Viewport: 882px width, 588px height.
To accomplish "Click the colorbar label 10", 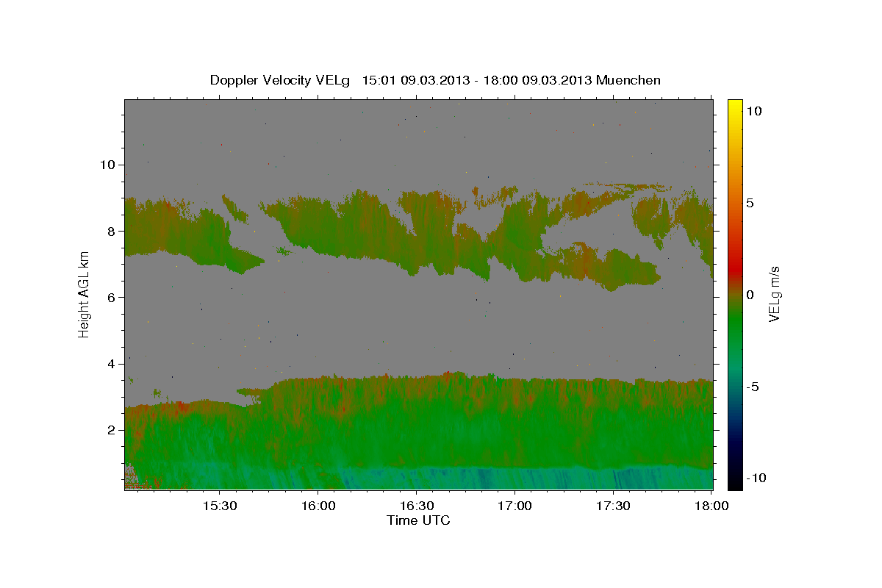I will [x=753, y=110].
